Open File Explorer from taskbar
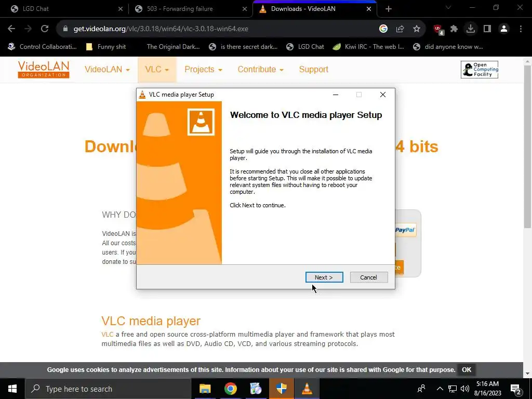The height and width of the screenshot is (399, 532). point(205,389)
